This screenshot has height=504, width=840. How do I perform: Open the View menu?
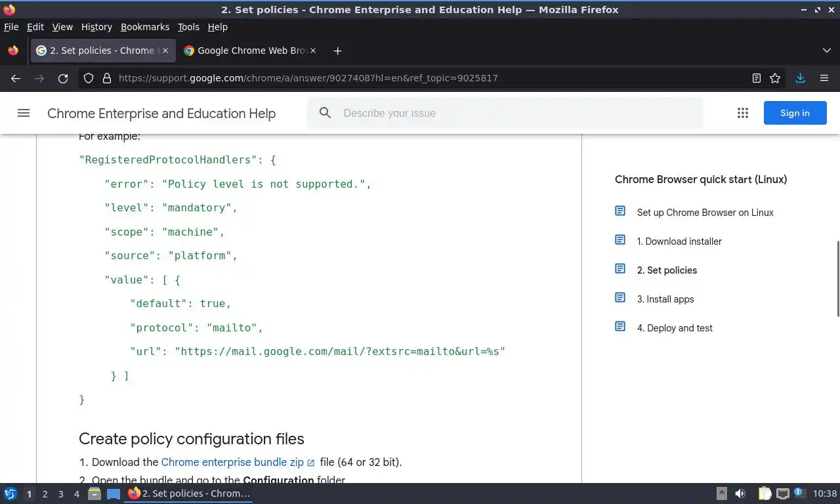point(62,27)
